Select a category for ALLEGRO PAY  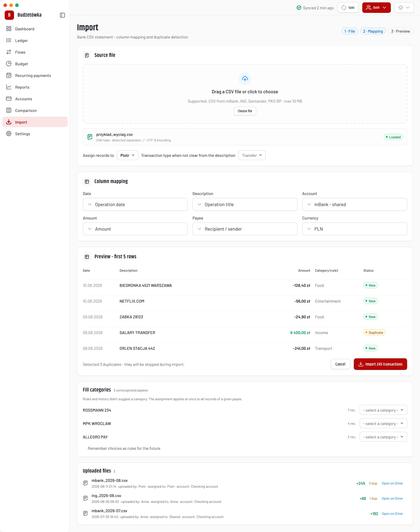click(x=383, y=437)
